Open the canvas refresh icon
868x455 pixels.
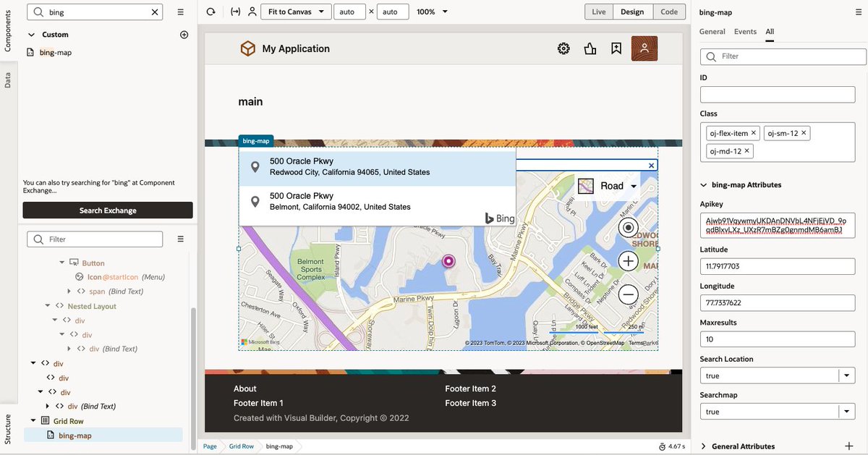click(210, 11)
